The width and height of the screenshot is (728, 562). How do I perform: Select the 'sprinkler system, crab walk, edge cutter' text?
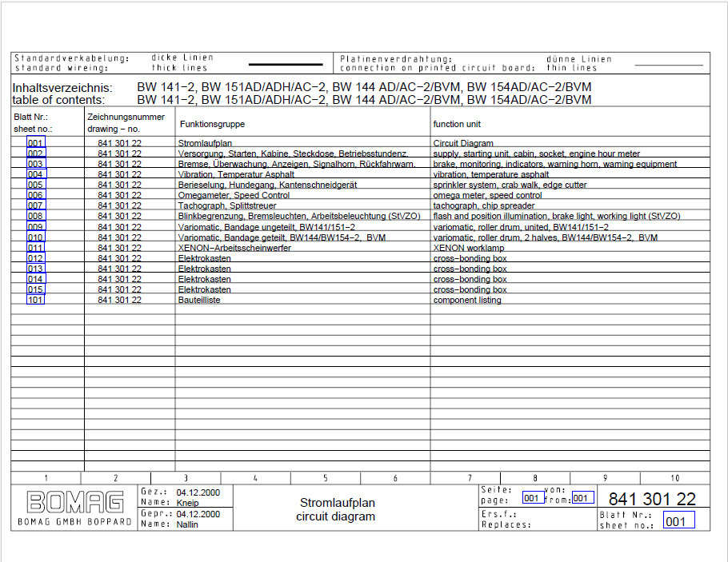[x=510, y=185]
